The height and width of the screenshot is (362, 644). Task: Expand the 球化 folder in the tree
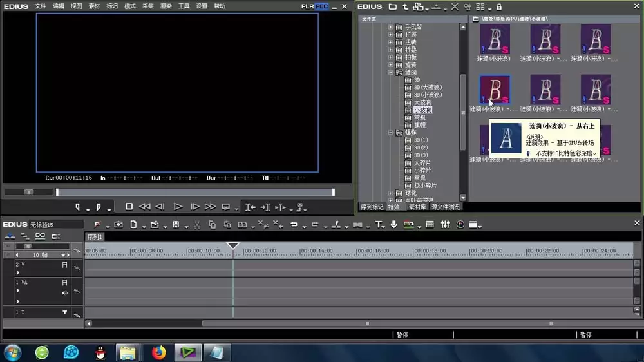click(x=391, y=193)
